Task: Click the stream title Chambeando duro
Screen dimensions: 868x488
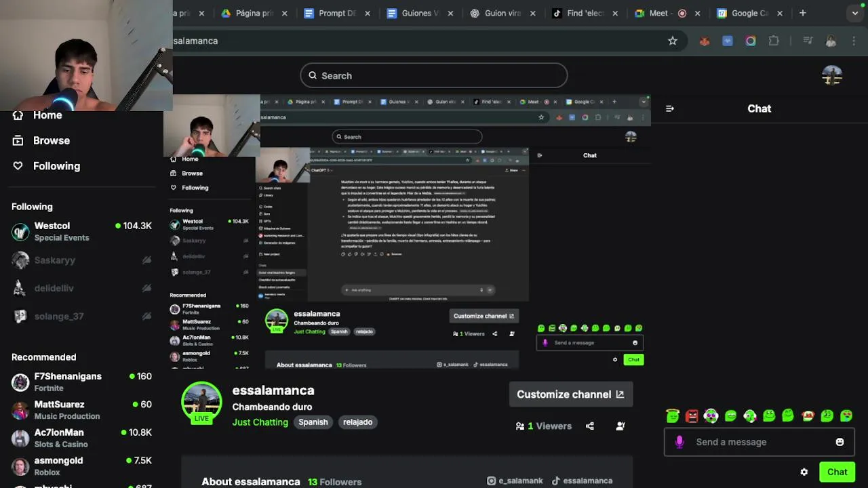Action: pos(272,407)
